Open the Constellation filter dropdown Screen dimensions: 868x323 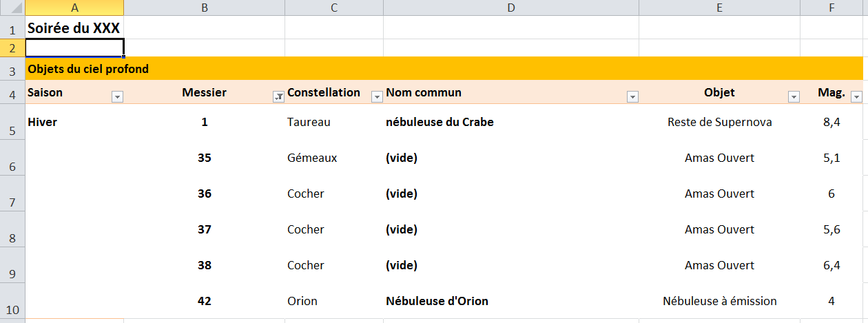[x=377, y=97]
